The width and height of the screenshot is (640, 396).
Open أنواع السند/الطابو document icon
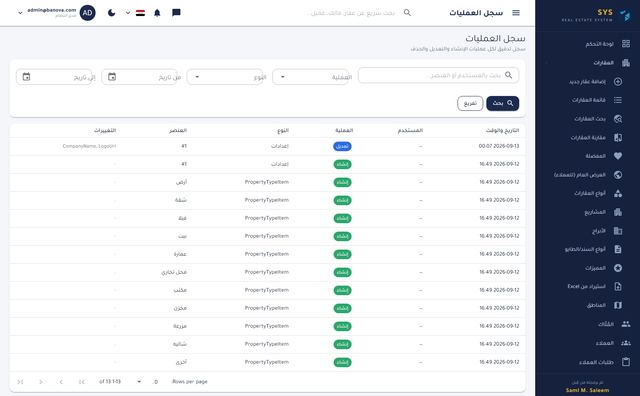click(x=618, y=249)
